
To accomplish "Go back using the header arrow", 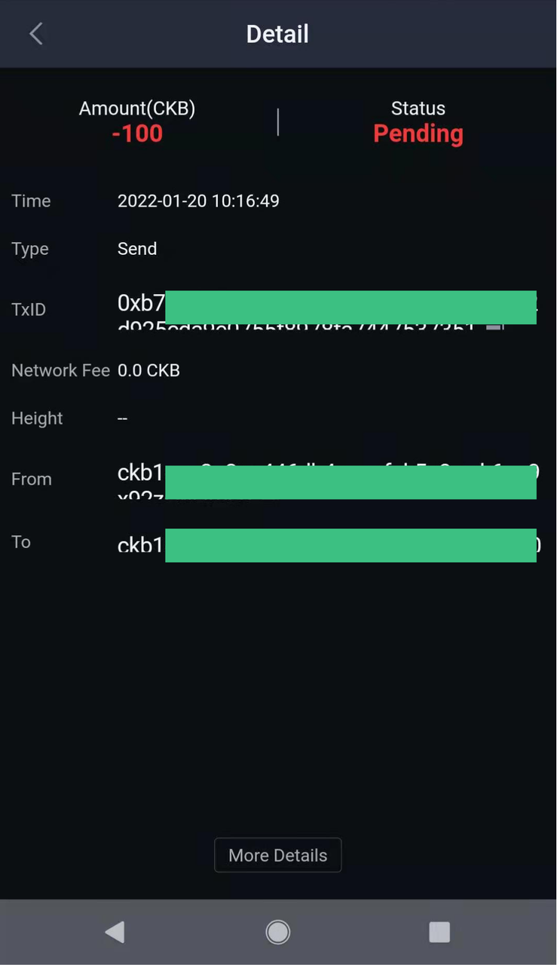I will [35, 34].
